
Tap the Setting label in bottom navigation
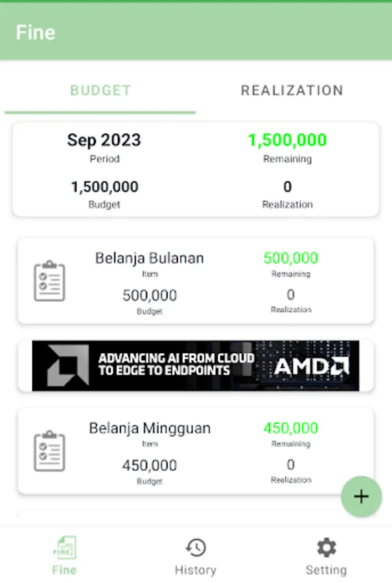[326, 570]
